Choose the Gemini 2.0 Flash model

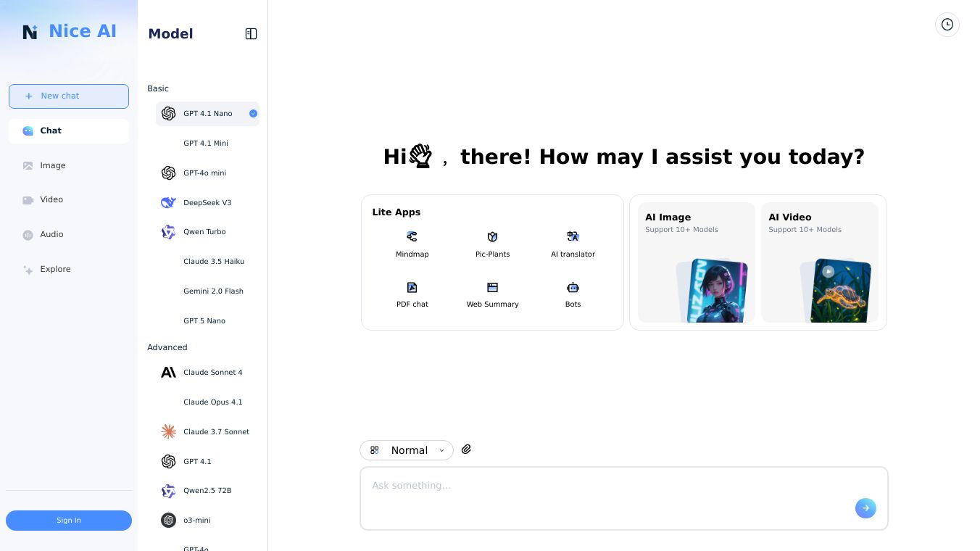(x=207, y=291)
